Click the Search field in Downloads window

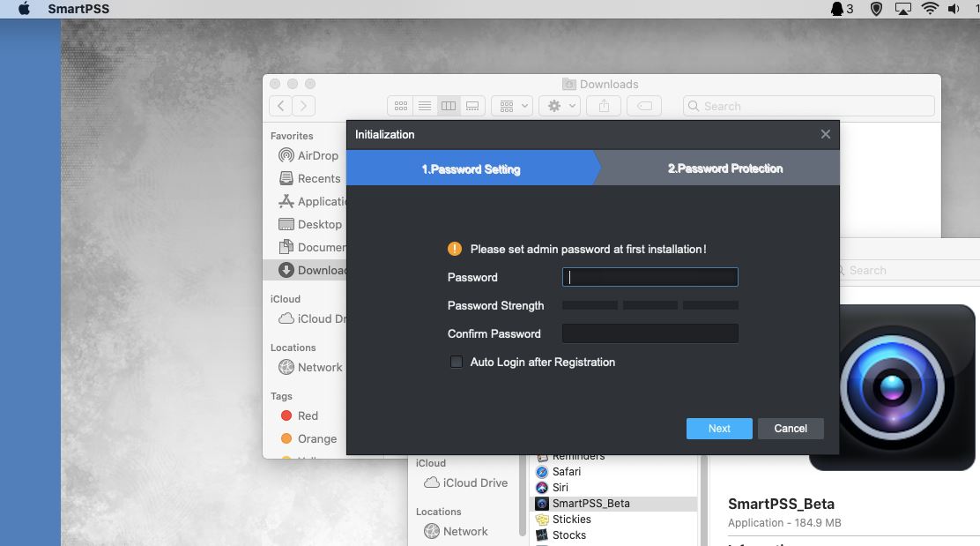click(809, 106)
